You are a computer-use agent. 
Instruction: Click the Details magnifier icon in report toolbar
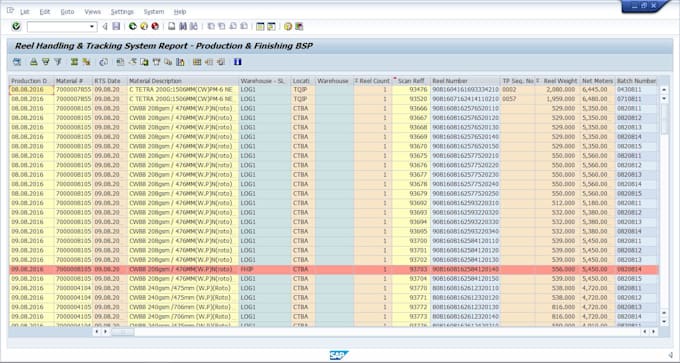[x=17, y=62]
